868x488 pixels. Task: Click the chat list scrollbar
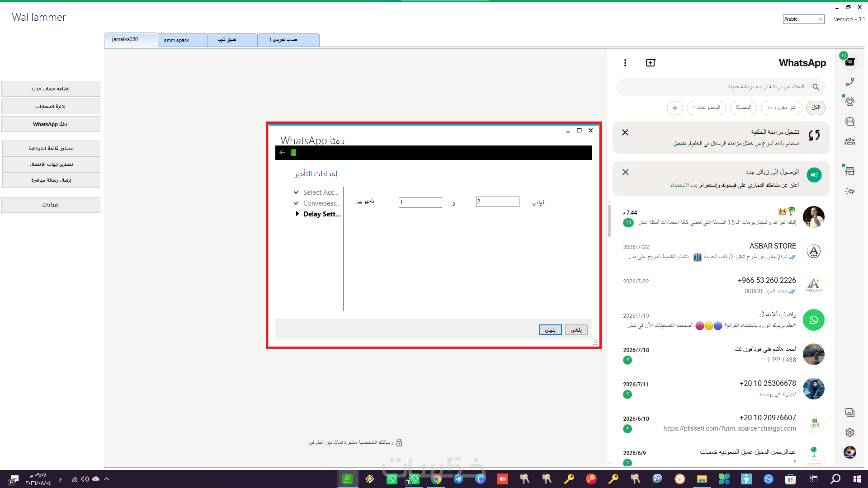[x=609, y=221]
